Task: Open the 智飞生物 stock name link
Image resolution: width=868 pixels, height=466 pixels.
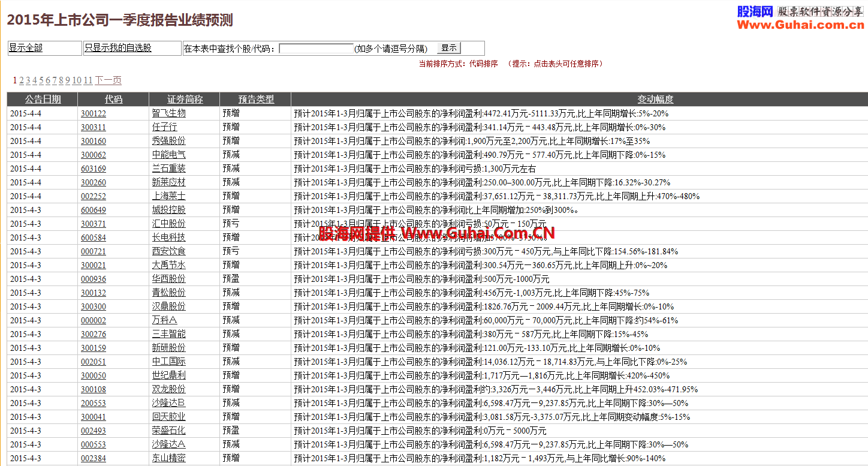Action: (x=169, y=113)
